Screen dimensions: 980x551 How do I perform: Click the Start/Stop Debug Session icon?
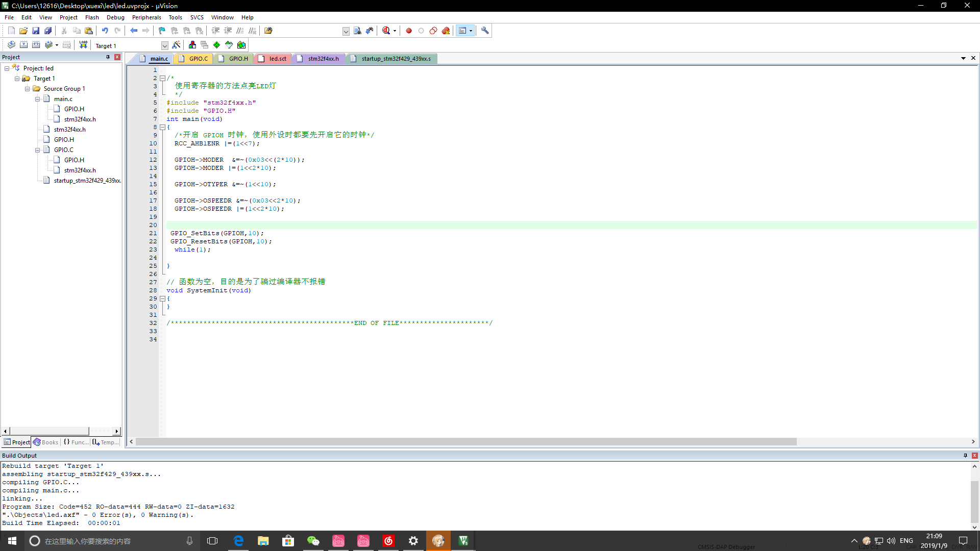[386, 31]
